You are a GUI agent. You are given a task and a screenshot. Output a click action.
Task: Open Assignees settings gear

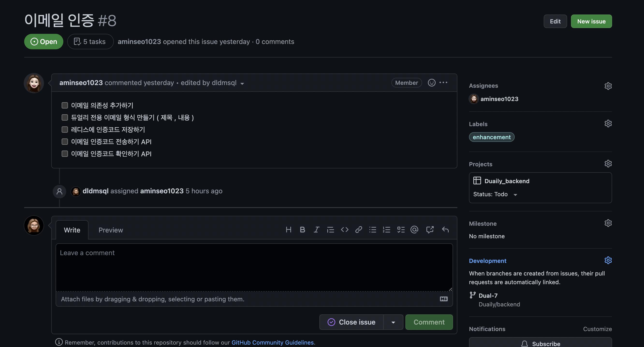coord(608,86)
